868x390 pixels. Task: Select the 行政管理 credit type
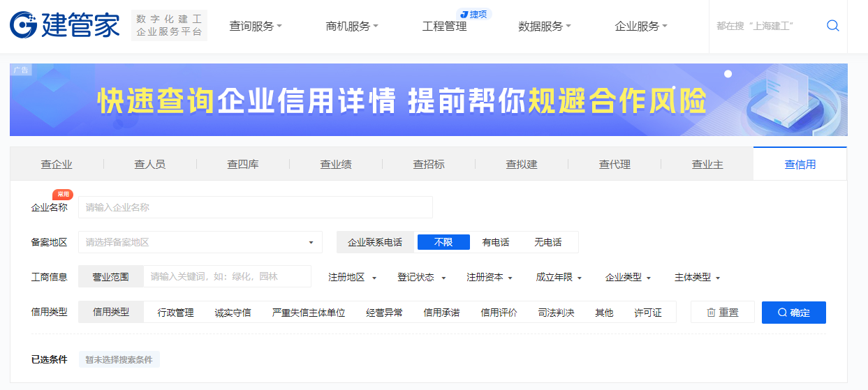[175, 313]
